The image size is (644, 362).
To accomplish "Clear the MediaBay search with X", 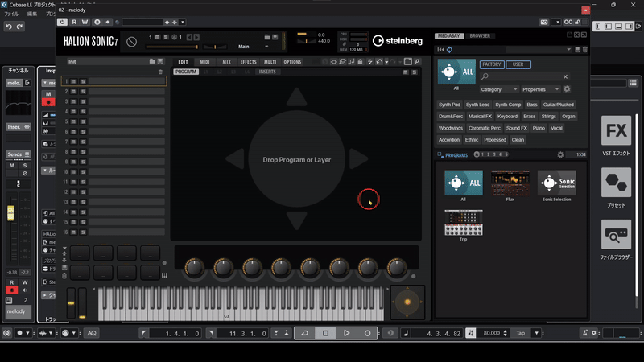I will [x=566, y=76].
